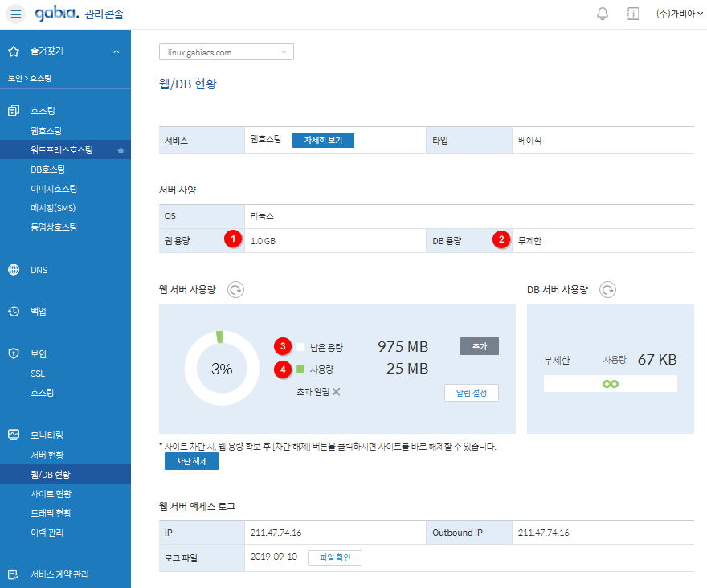Toggle the star on 워드프레스호스팅
The height and width of the screenshot is (588, 707).
point(121,150)
